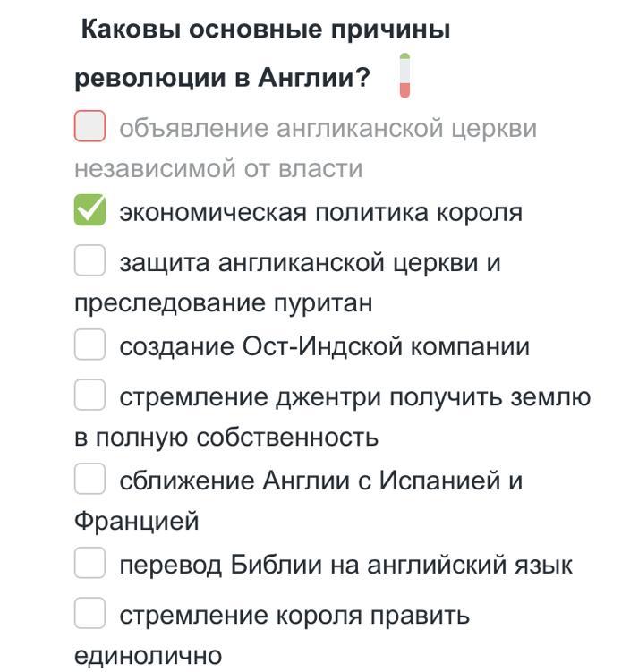Screen dimensions: 630x672
Task: Check the box for 'стремление короля править'
Action: [89, 613]
